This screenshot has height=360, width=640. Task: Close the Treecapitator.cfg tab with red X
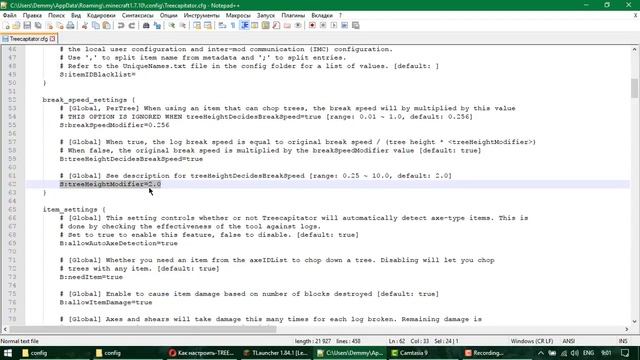pos(53,39)
